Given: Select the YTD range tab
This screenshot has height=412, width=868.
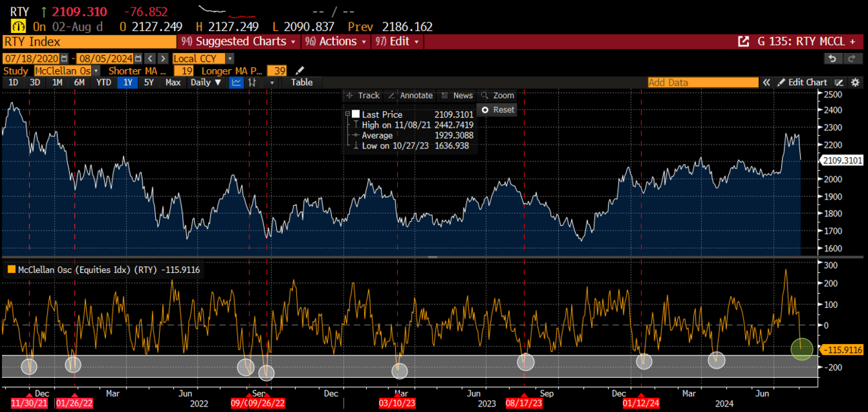Looking at the screenshot, I should [x=103, y=82].
